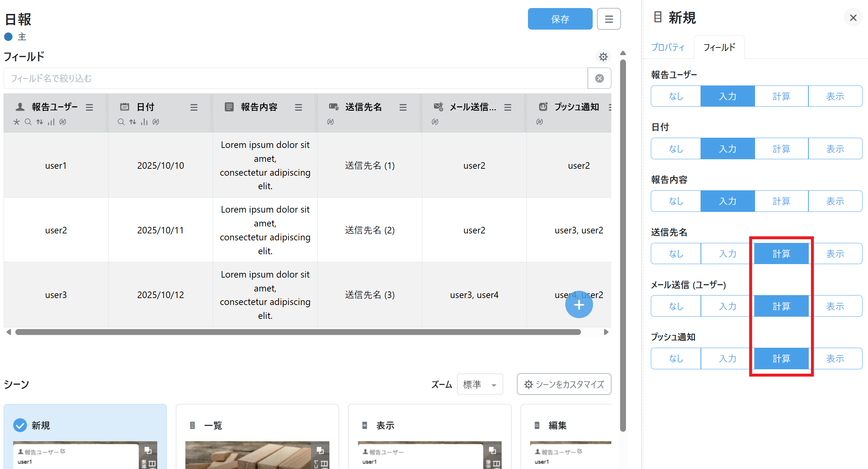Select the フィールド tab
Screen dimensions: 868x469
point(719,47)
